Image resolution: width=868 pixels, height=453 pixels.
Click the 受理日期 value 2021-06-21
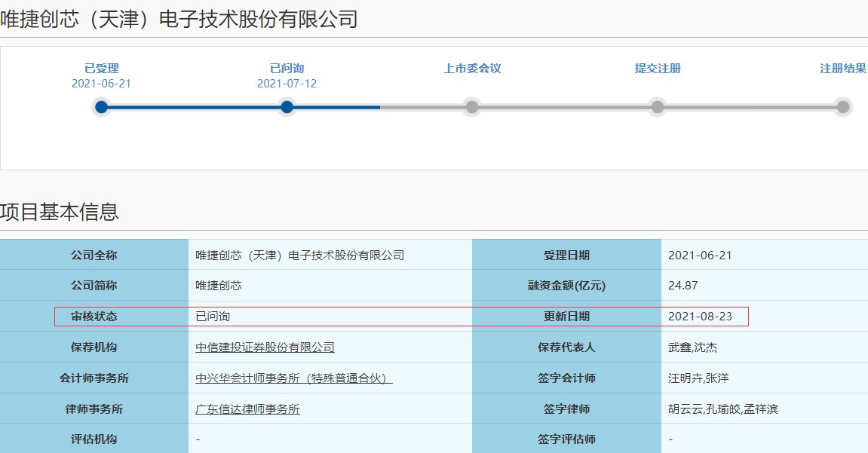click(x=700, y=255)
